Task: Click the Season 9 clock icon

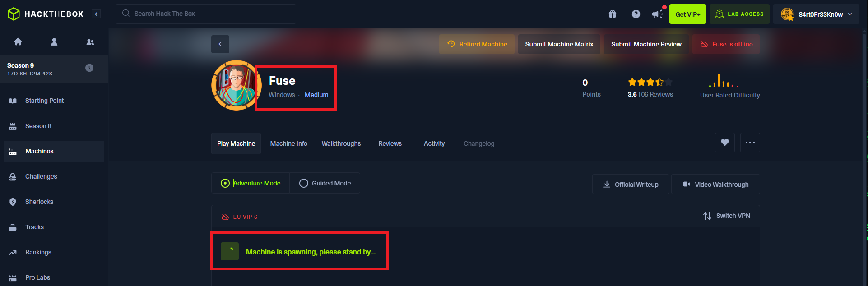Action: (89, 68)
